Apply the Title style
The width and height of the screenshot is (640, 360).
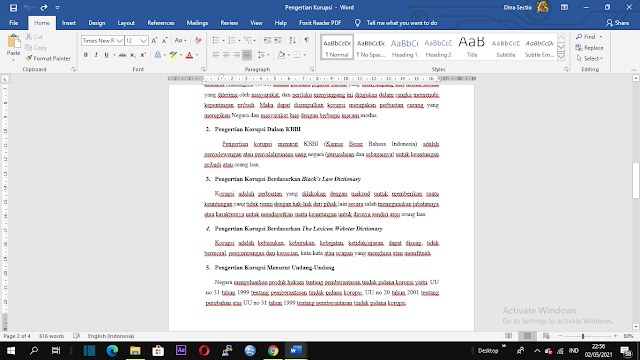(x=472, y=47)
